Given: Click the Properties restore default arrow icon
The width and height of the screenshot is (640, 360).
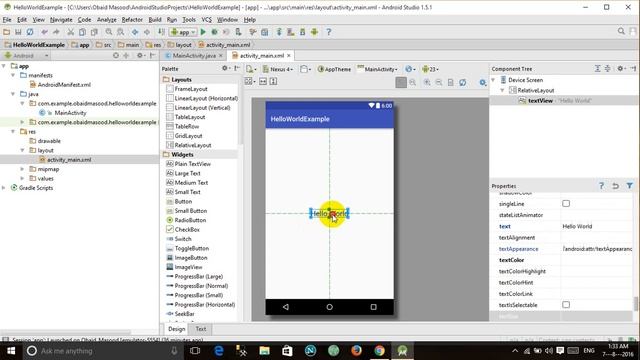Looking at the screenshot, I should [616, 186].
